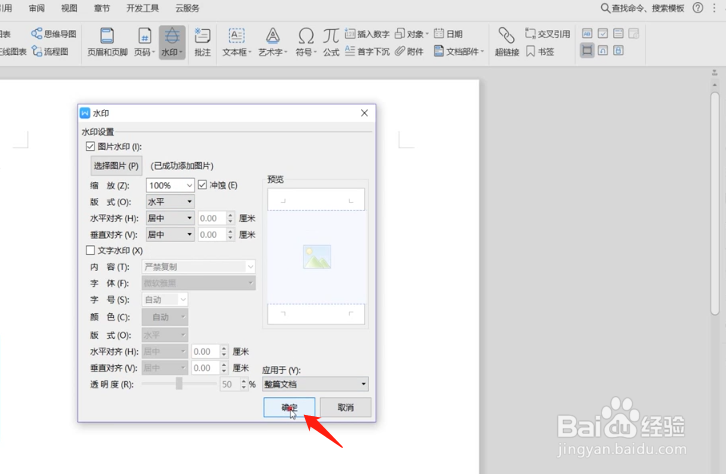The width and height of the screenshot is (726, 474).
Task: Open picture Layout (版式) 水平 dropdown
Action: (170, 202)
